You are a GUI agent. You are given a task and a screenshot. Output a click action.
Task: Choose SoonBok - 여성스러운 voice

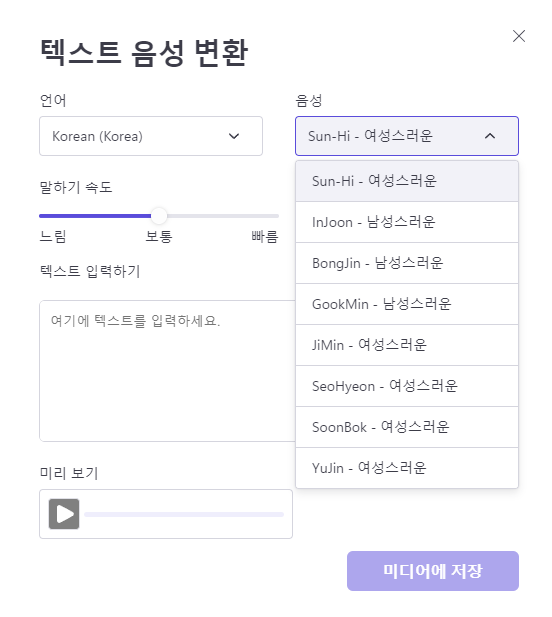click(407, 427)
